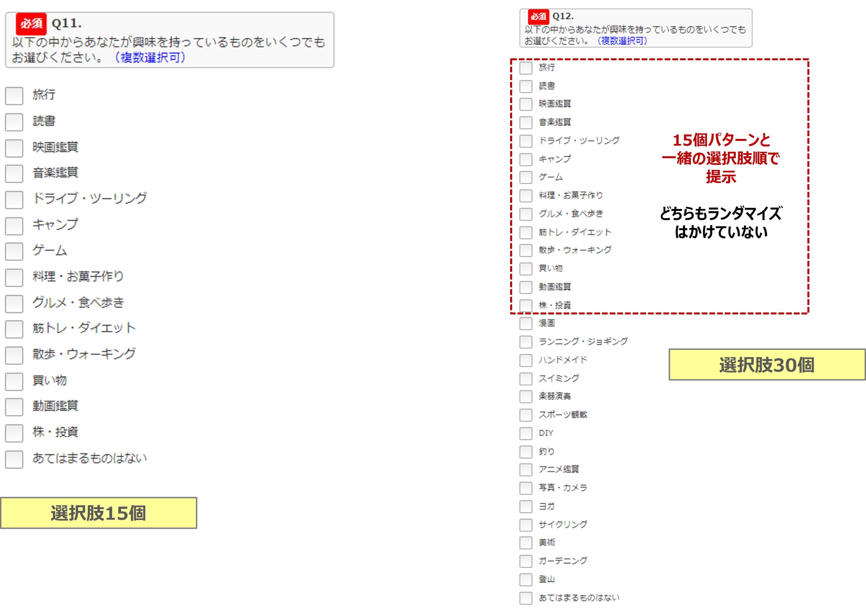The width and height of the screenshot is (866, 616).
Task: Select 写真・カメラ in Q12
Action: [526, 488]
